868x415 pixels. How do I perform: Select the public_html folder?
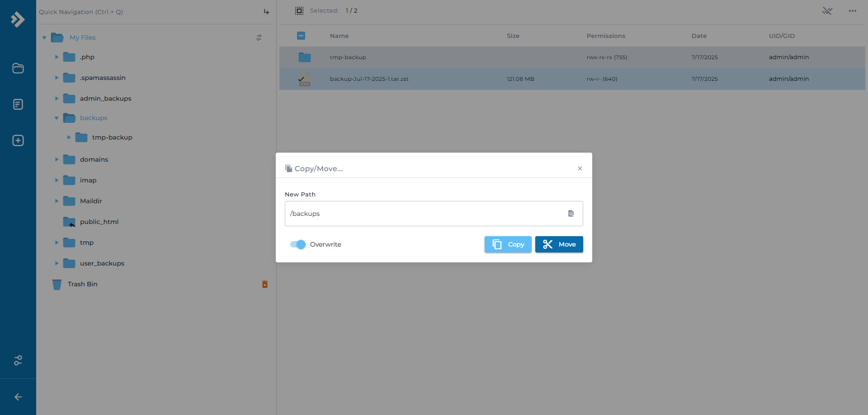[x=100, y=222]
